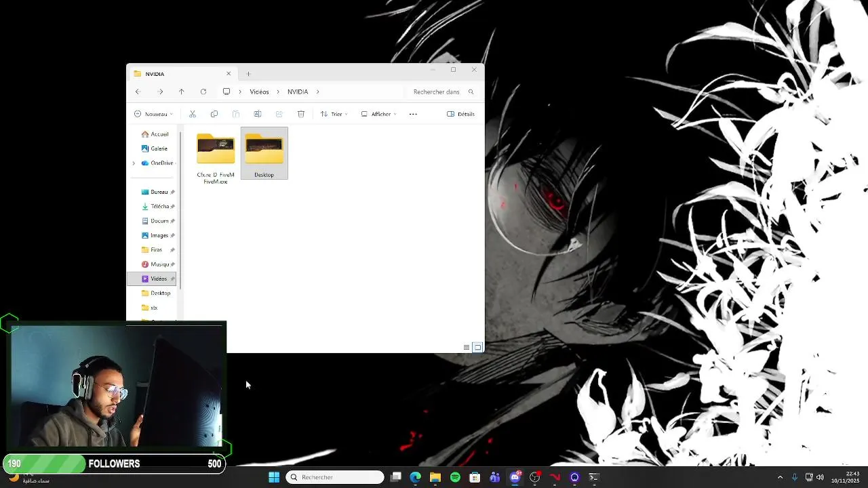Viewport: 868px width, 488px height.
Task: Open Microsoft Teams from the taskbar
Action: (x=495, y=477)
